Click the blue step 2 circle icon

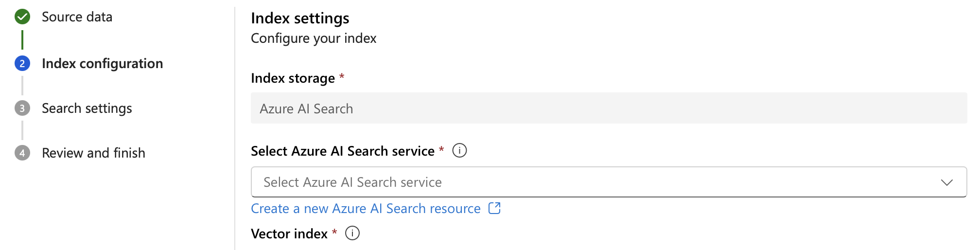22,64
